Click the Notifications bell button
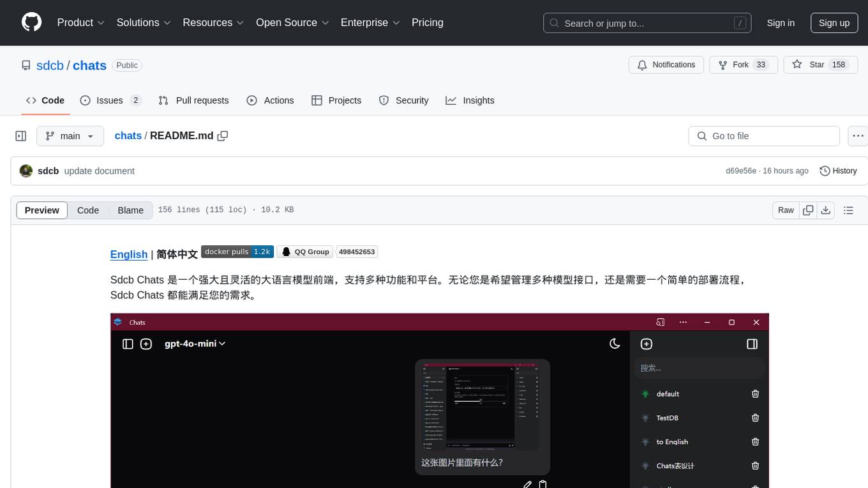 666,65
